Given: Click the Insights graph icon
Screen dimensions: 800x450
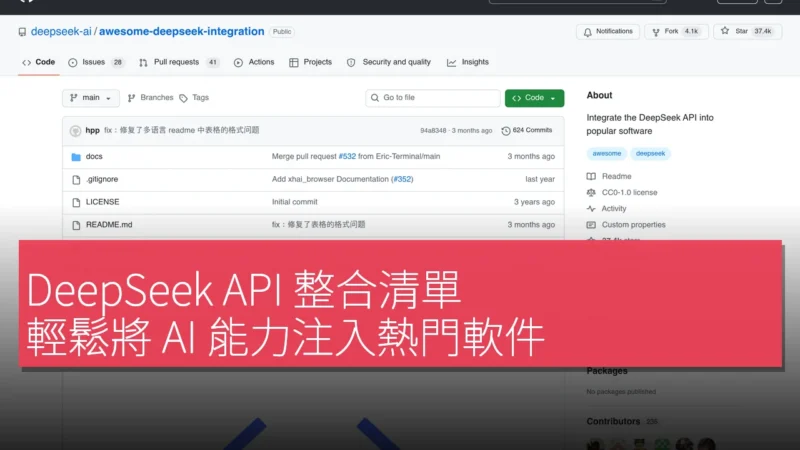Looking at the screenshot, I should coord(452,63).
